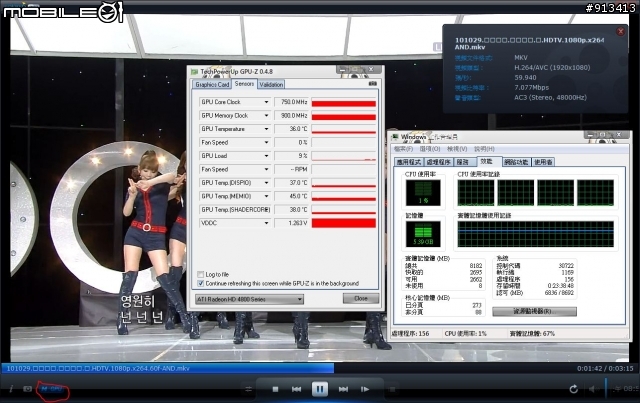Screen dimensions: 640x403
Task: Select the 效能 tab in Task Manager
Action: pos(489,161)
